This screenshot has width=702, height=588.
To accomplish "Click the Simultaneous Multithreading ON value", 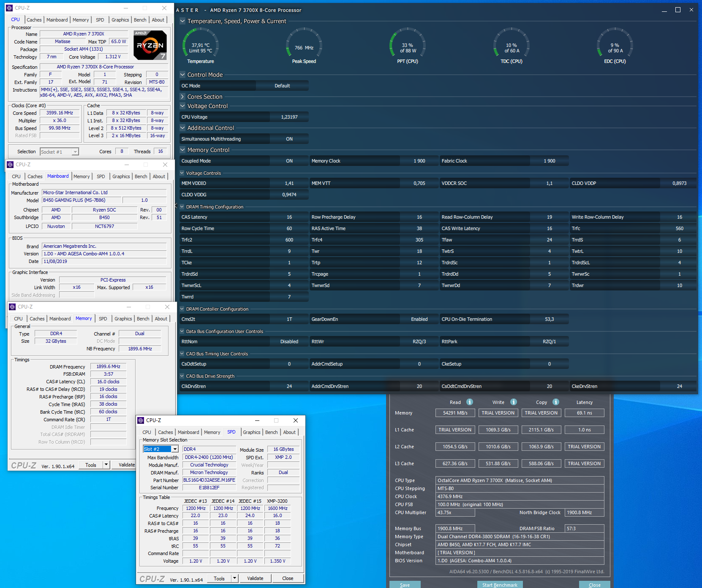I will (x=289, y=139).
